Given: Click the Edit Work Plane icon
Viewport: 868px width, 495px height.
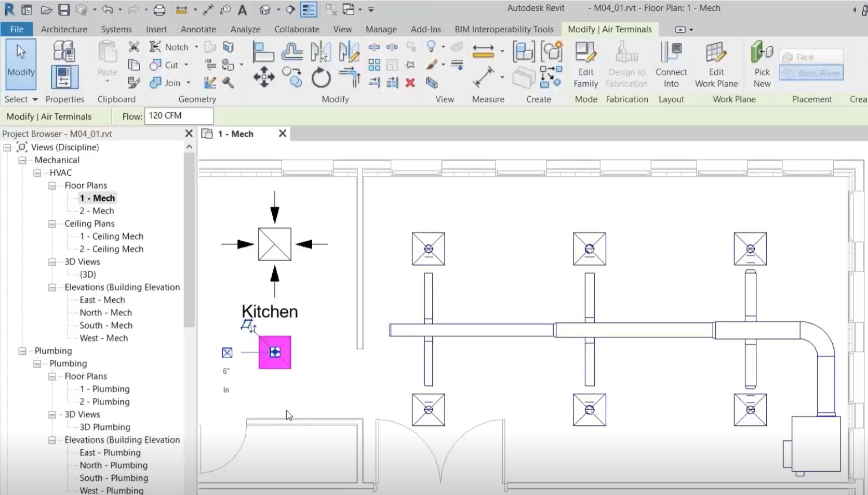Looking at the screenshot, I should [716, 64].
